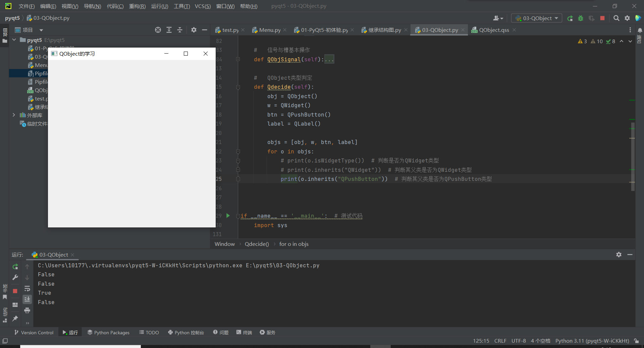Open notifications bell on right sidebar
Screen dimensions: 644x348
coord(640,30)
